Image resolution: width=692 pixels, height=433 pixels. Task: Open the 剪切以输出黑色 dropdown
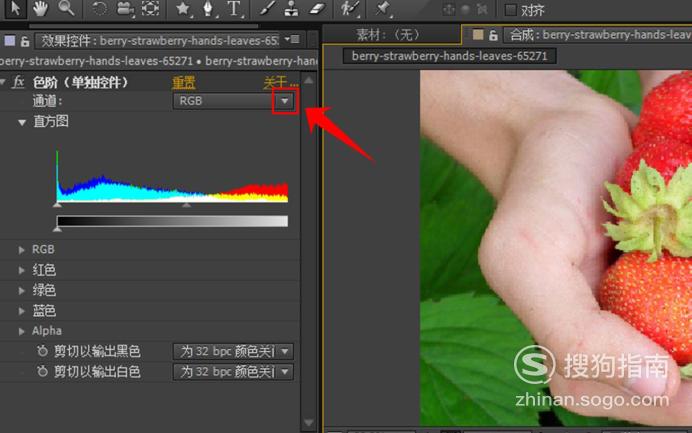[x=233, y=351]
